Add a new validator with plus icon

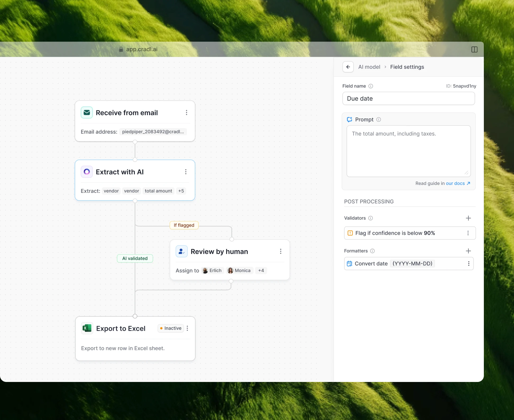(468, 218)
